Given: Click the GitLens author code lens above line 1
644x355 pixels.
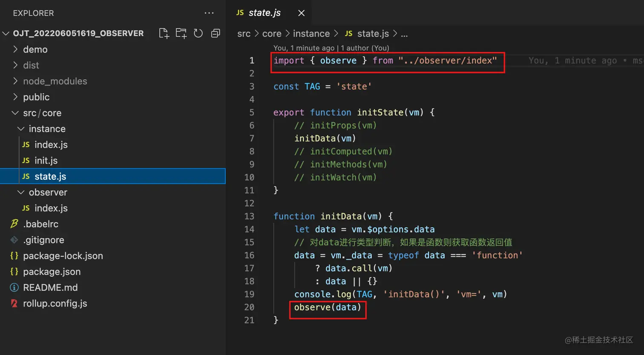Looking at the screenshot, I should point(331,48).
